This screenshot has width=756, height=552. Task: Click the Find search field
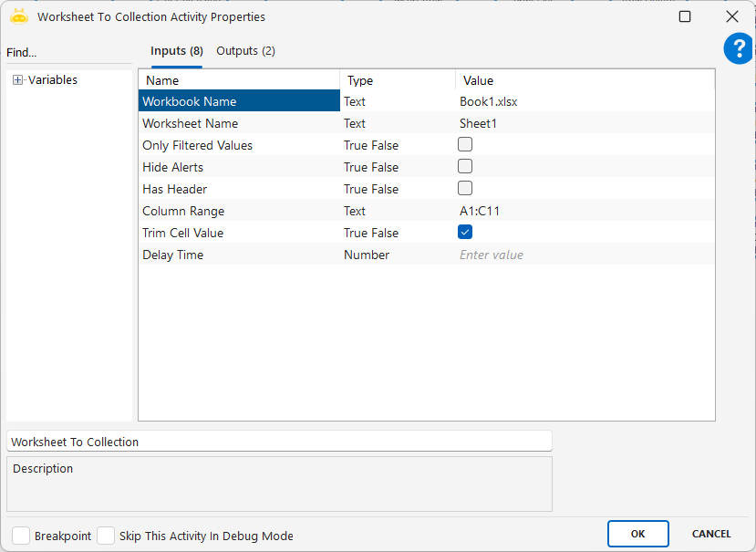[x=68, y=53]
